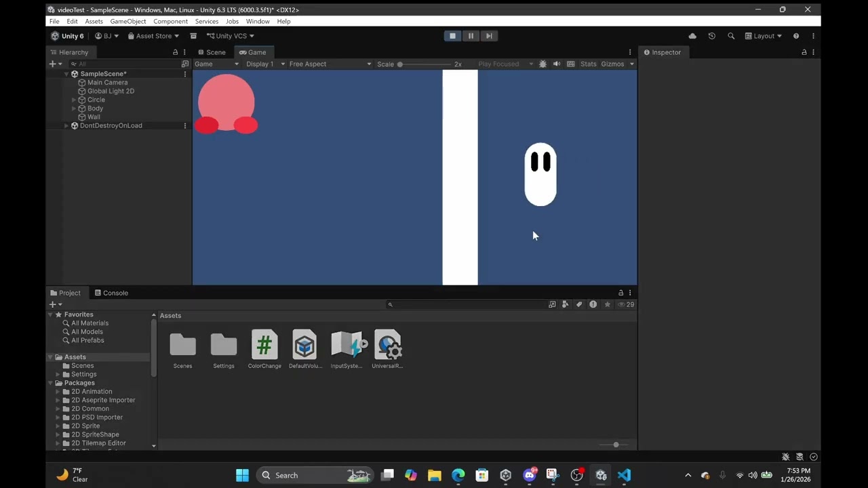Image resolution: width=868 pixels, height=488 pixels.
Task: Select the Hierarchy tab
Action: [x=69, y=52]
